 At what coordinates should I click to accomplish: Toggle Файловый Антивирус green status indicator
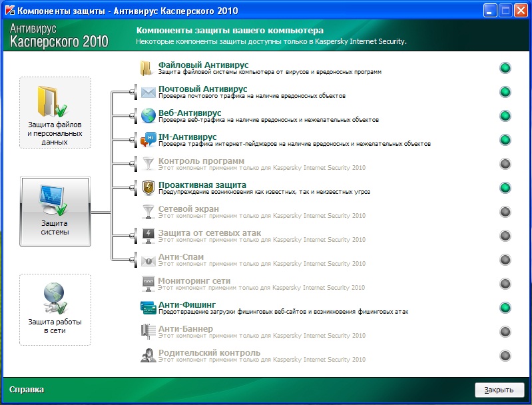tap(505, 68)
